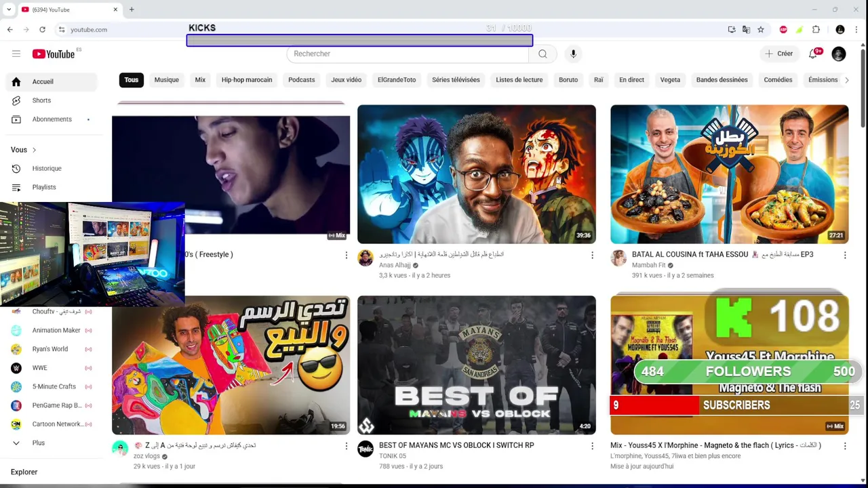The width and height of the screenshot is (868, 488).
Task: Open PenGame Rap B... channel subscription
Action: 53,405
